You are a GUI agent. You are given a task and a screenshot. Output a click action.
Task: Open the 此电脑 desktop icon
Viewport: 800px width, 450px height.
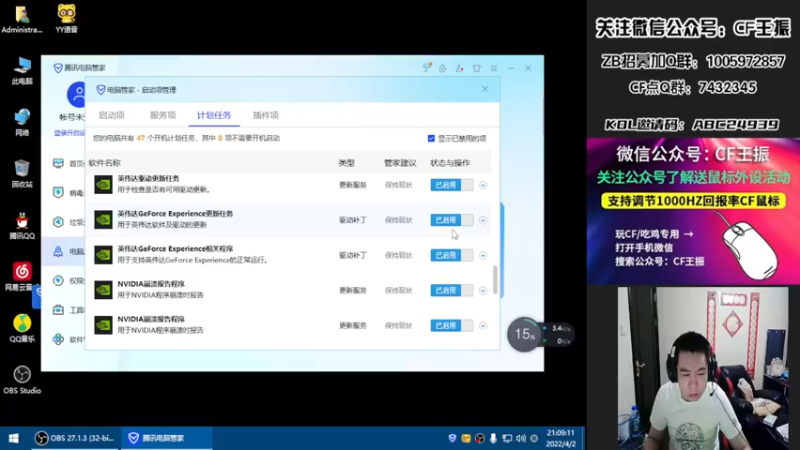[21, 70]
